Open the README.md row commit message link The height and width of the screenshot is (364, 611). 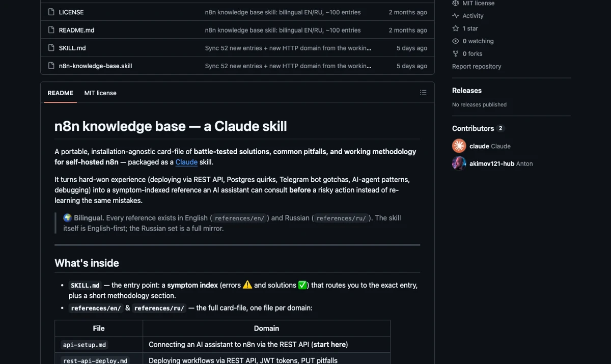[x=283, y=30]
